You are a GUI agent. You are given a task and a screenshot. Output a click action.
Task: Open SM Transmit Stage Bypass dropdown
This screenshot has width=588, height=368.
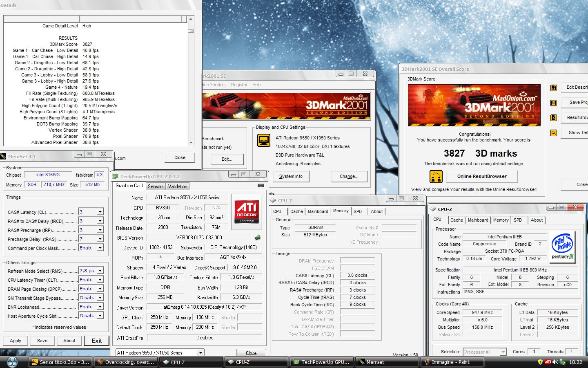pos(100,298)
